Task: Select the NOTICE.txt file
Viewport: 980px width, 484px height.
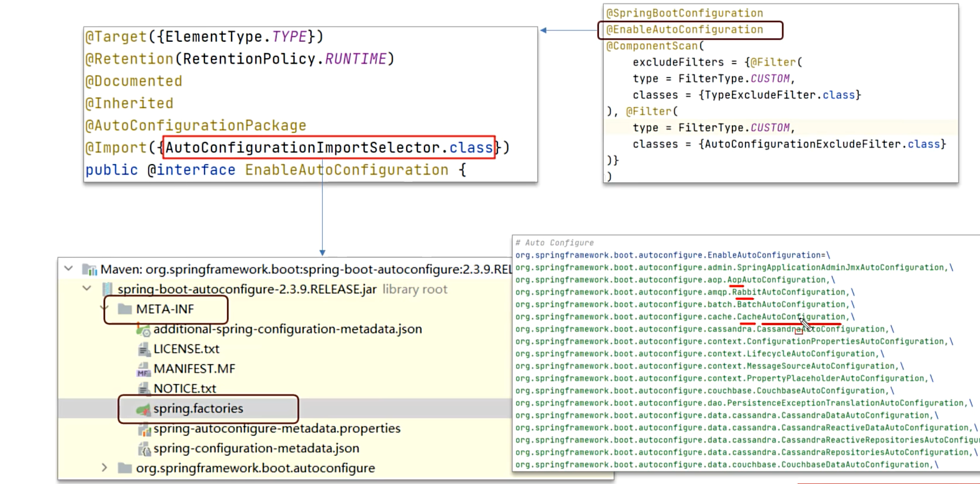Action: pyautogui.click(x=185, y=389)
